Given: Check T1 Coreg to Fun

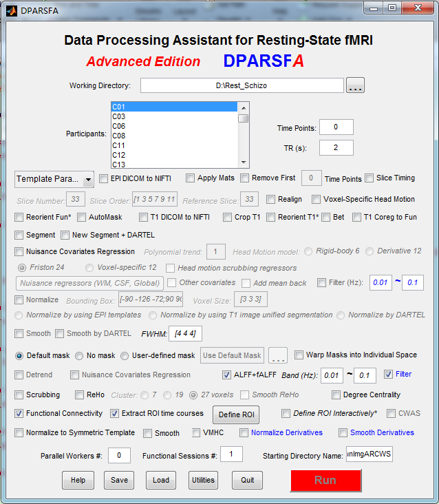Looking at the screenshot, I should (356, 218).
